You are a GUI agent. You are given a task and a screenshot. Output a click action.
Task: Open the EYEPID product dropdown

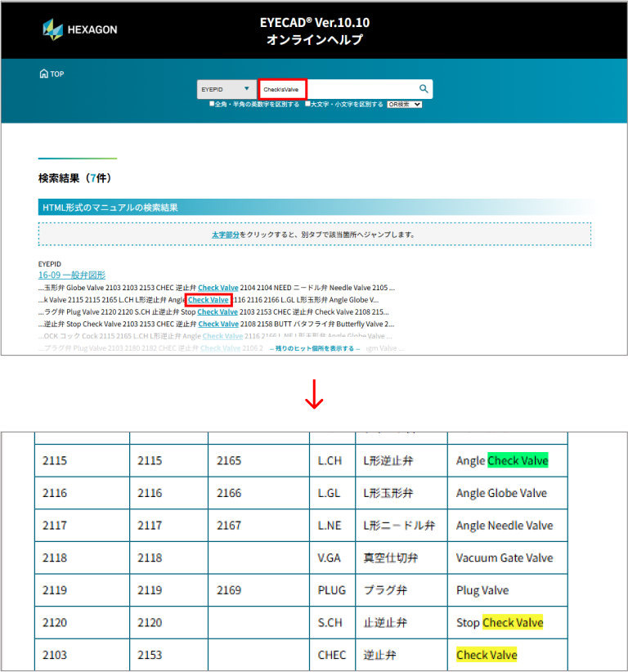pos(227,89)
